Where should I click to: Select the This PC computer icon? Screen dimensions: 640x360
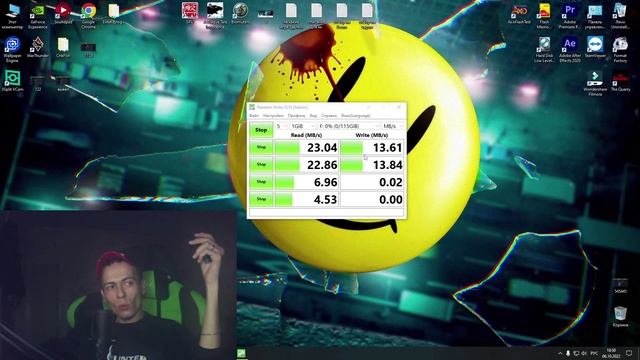tap(12, 16)
